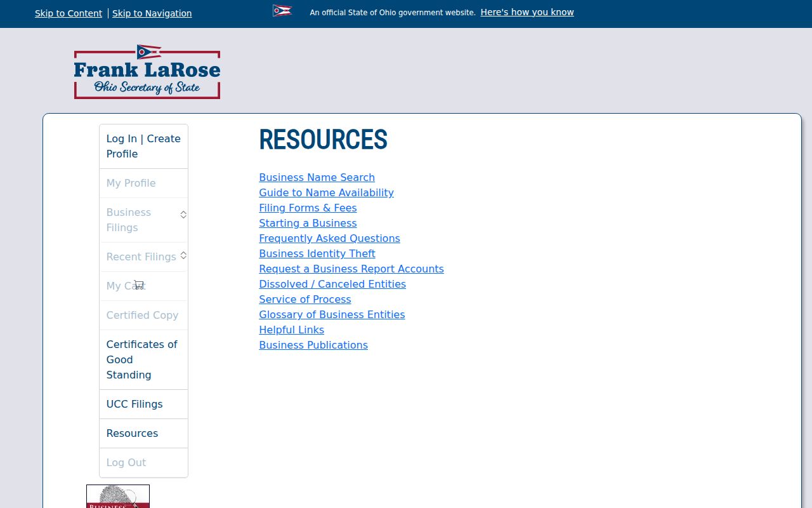View Glossary of Business Entities link
The height and width of the screenshot is (508, 812).
coord(332,314)
